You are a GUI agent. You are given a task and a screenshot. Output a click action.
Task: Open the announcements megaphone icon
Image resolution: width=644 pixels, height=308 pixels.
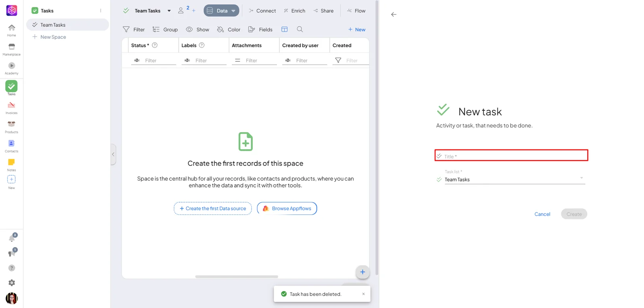pyautogui.click(x=12, y=253)
